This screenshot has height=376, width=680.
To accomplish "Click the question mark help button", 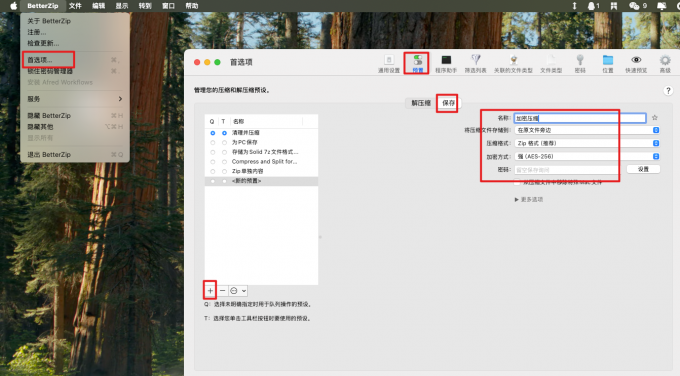I will [x=668, y=91].
